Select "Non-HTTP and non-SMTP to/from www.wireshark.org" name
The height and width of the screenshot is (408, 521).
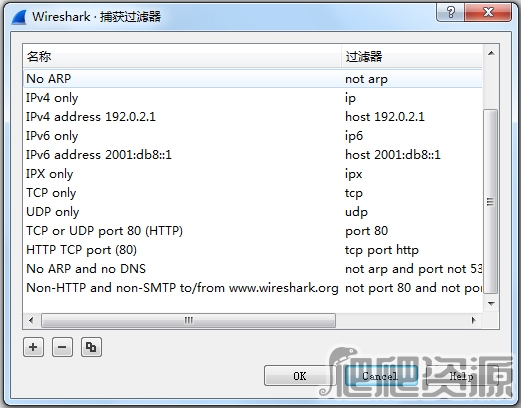point(182,288)
